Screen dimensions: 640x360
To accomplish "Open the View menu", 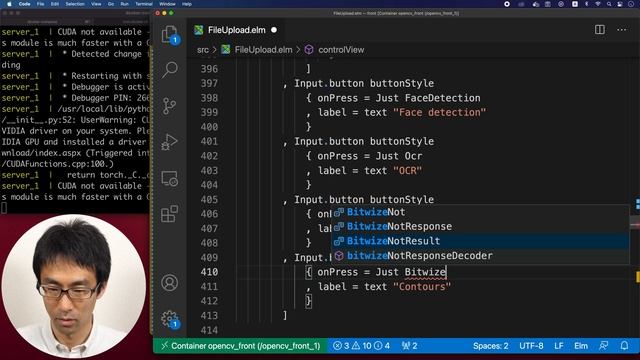I will [x=96, y=4].
